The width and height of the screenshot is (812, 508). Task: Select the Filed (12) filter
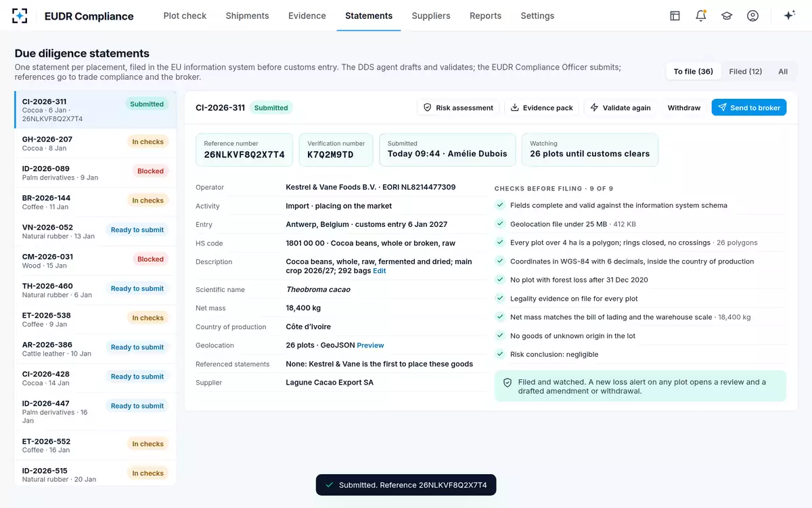click(746, 71)
